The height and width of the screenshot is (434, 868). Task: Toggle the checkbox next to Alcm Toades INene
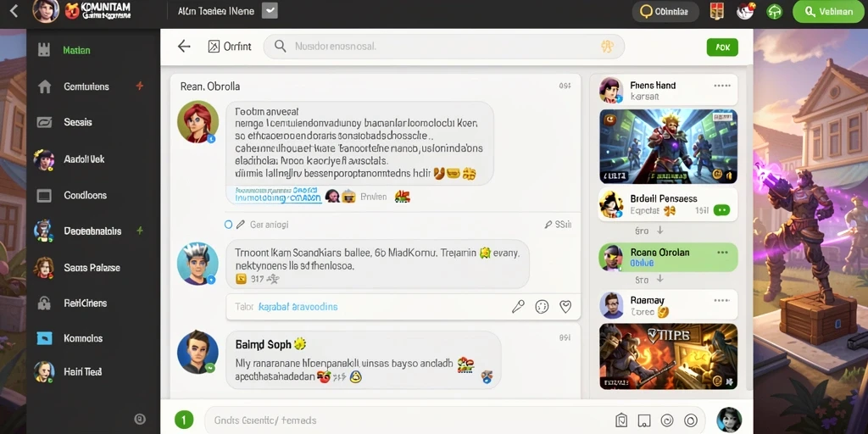coord(270,10)
